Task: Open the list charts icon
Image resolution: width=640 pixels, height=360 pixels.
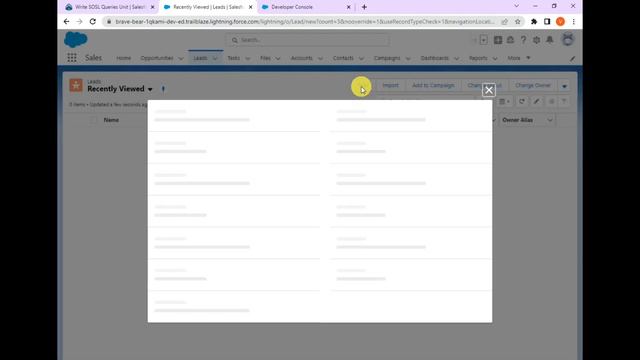Action: pyautogui.click(x=551, y=102)
